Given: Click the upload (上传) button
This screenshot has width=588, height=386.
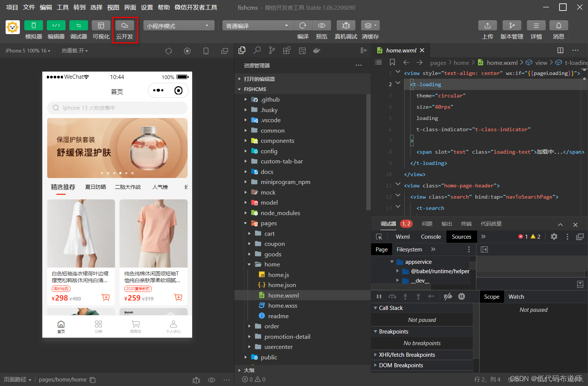Looking at the screenshot, I should (488, 25).
